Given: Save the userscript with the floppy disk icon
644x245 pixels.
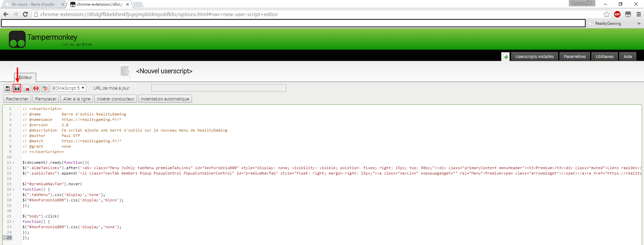Looking at the screenshot, I should 17,88.
